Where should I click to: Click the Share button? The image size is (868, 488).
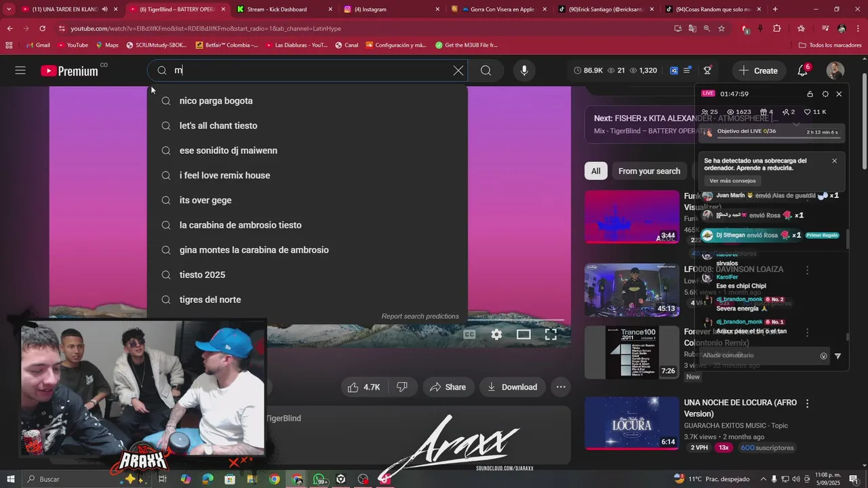pos(448,387)
